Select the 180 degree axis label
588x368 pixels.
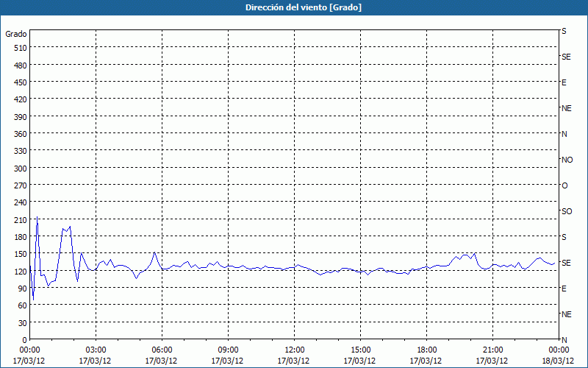(x=21, y=237)
